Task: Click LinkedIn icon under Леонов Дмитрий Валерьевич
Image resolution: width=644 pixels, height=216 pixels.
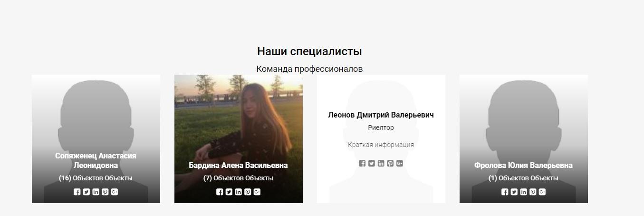Action: pos(381,164)
